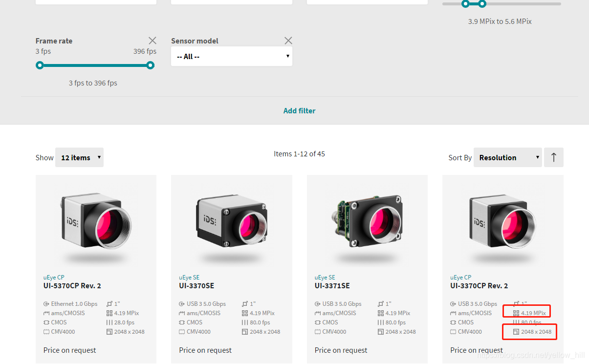Click the CMOS sensor type icon on UI-3371SE
The height and width of the screenshot is (364, 589).
tap(318, 322)
